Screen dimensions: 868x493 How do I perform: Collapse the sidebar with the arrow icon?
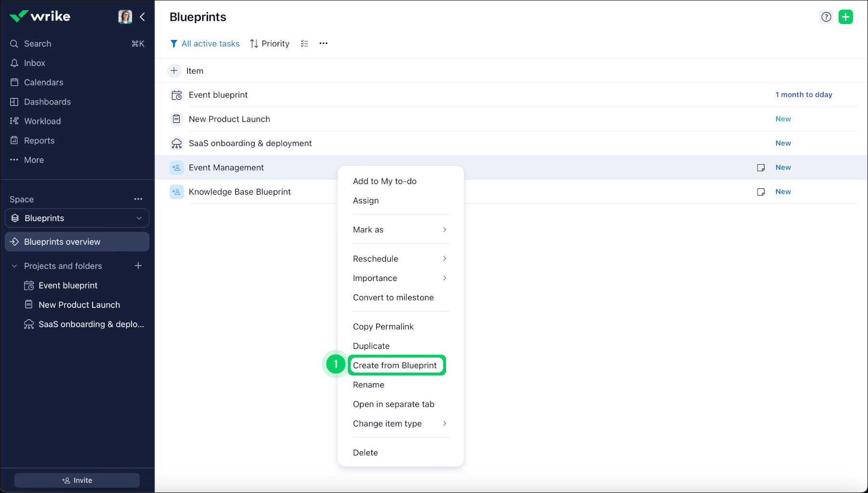point(143,17)
